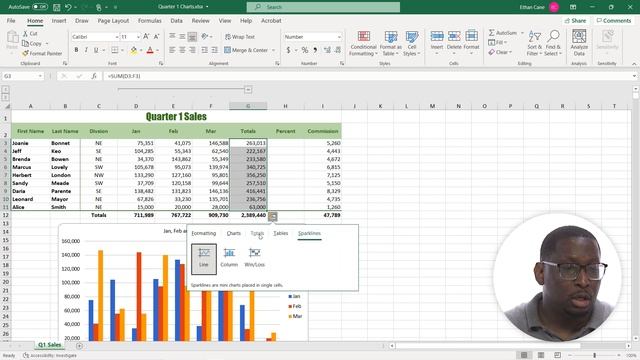Click the Cut scissors command

pyautogui.click(x=30, y=33)
